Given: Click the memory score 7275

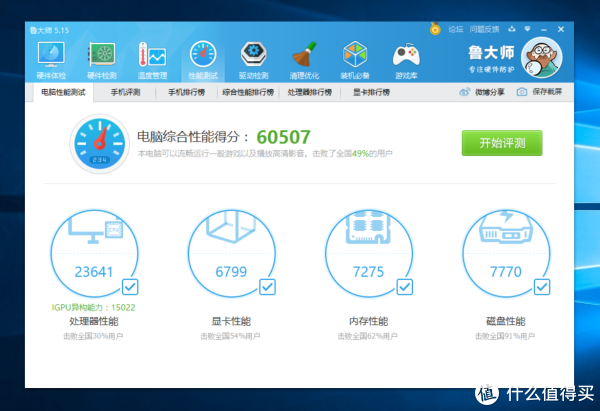Looking at the screenshot, I should (368, 272).
